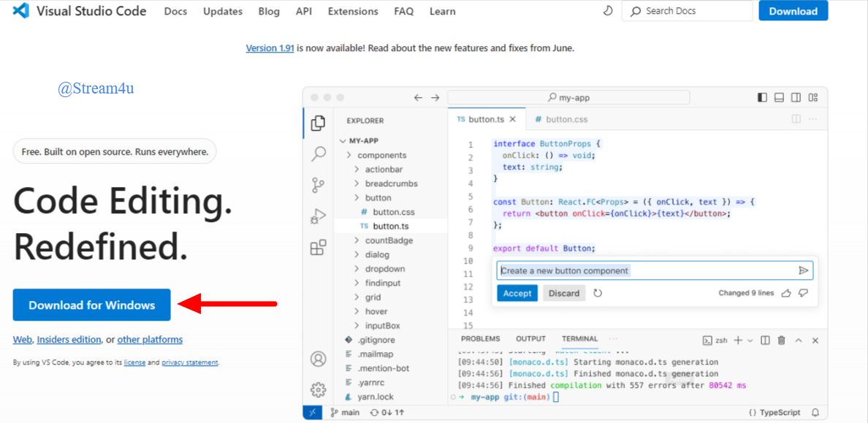Open the Blog menu item
Viewport: 868px width, 423px height.
tap(269, 11)
